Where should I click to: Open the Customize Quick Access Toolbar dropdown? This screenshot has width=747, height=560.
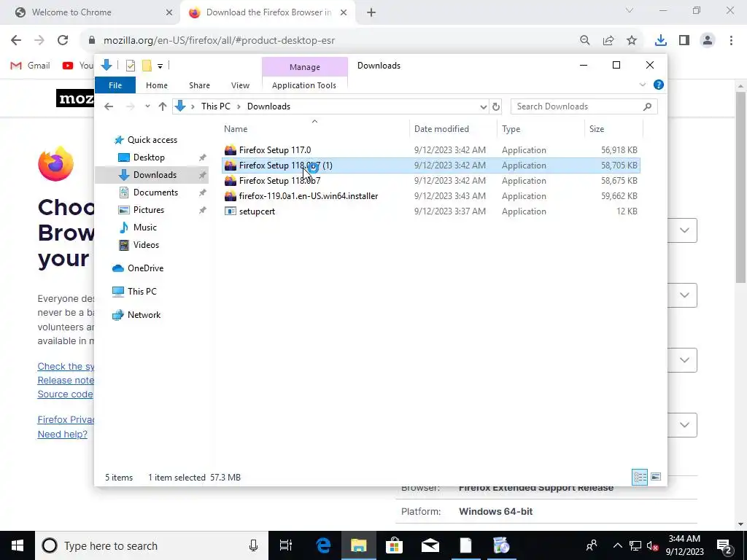click(160, 66)
